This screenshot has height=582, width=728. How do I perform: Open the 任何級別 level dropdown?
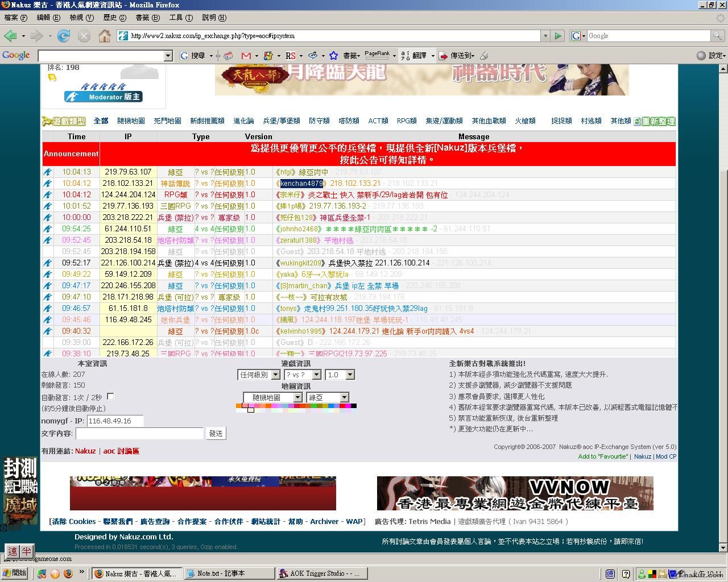click(259, 375)
